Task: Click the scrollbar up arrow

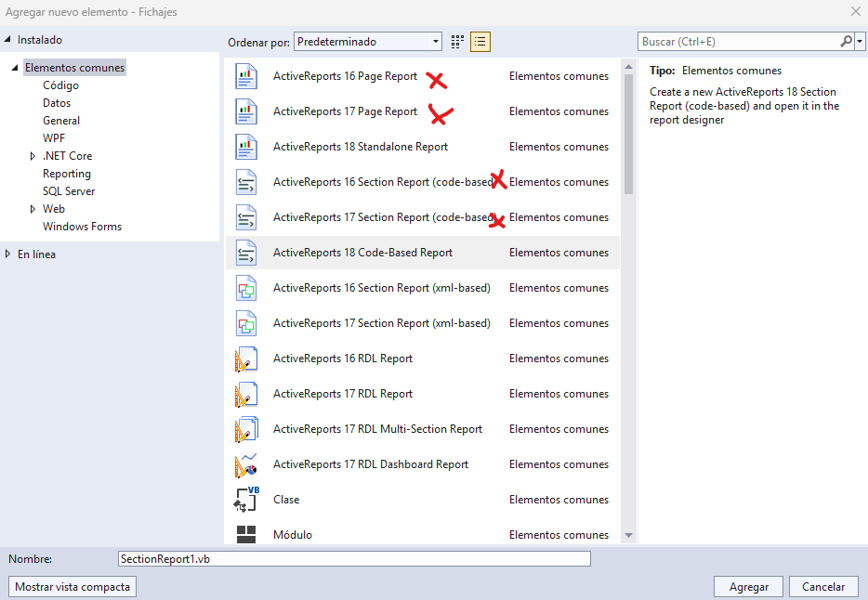Action: [x=628, y=67]
